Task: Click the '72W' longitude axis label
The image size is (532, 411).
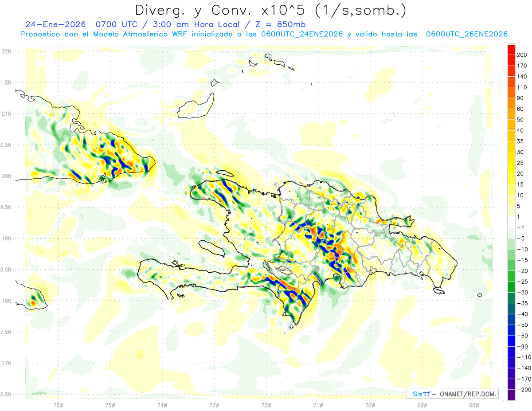Action: pos(266,405)
